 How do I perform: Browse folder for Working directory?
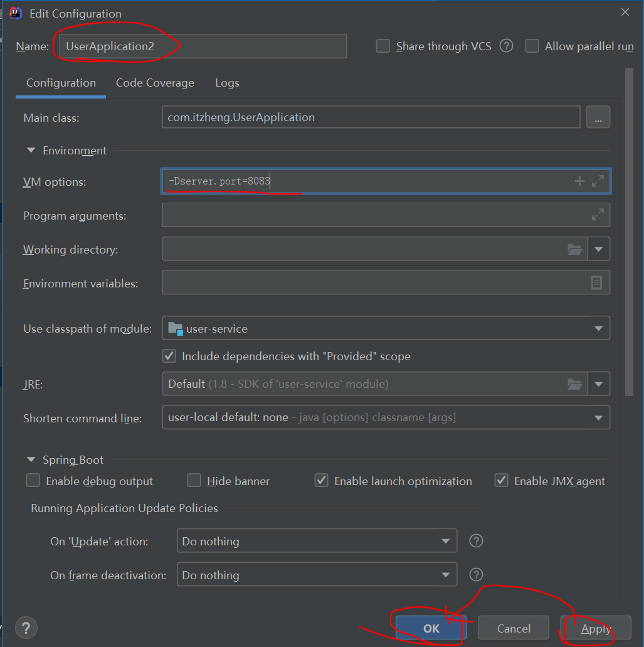[575, 249]
